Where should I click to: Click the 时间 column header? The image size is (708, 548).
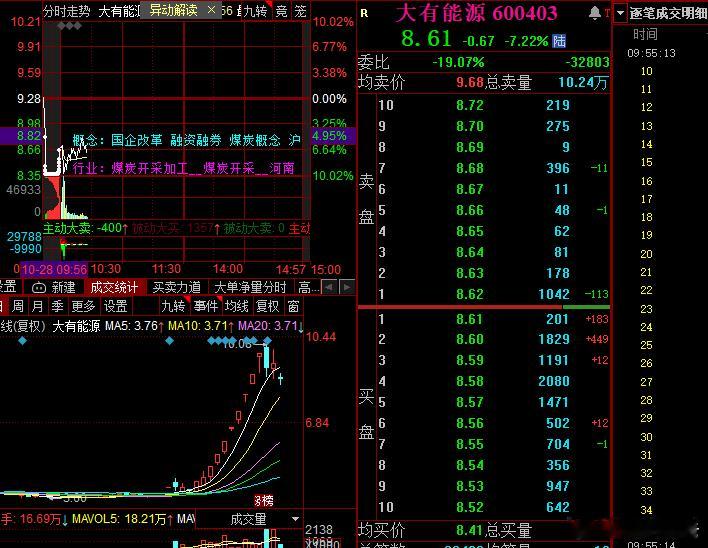[645, 34]
